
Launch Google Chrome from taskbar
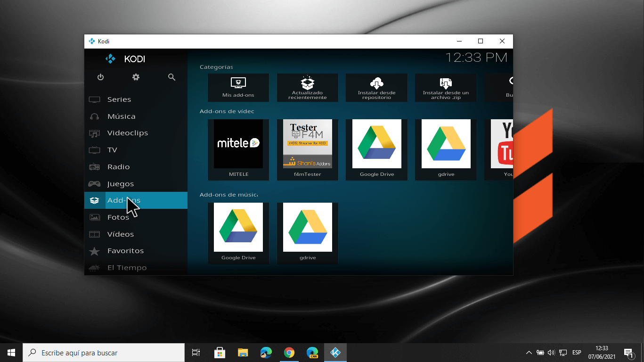pos(289,353)
